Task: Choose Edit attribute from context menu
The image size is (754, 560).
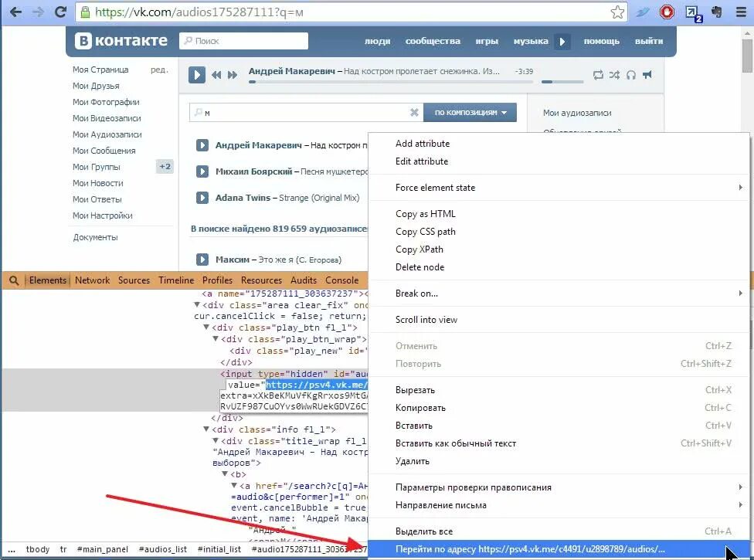Action: (559, 161)
